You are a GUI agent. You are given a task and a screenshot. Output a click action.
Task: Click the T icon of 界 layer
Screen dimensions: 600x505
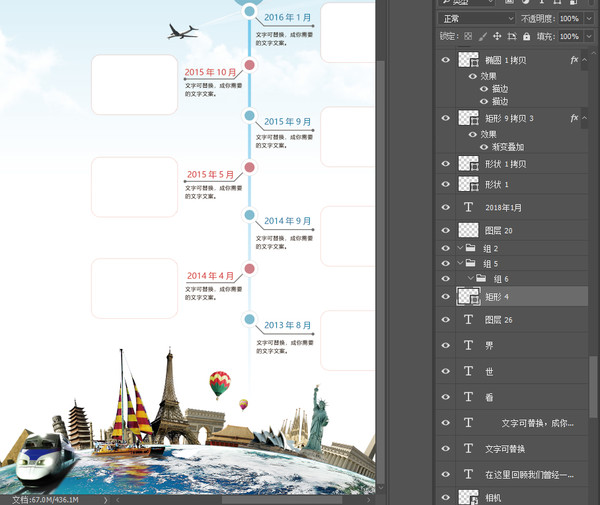click(x=468, y=345)
